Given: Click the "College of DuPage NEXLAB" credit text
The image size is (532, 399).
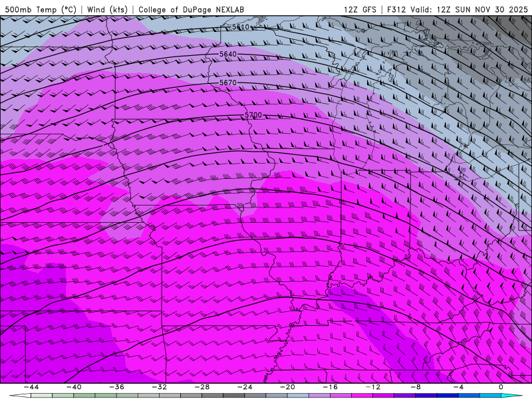Looking at the screenshot, I should pyautogui.click(x=191, y=9).
